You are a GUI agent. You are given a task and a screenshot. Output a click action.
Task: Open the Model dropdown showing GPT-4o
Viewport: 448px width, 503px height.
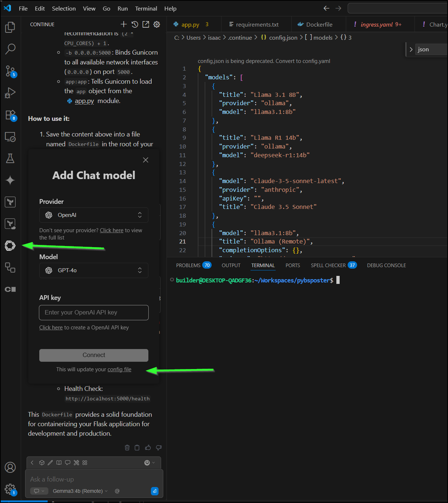(94, 270)
